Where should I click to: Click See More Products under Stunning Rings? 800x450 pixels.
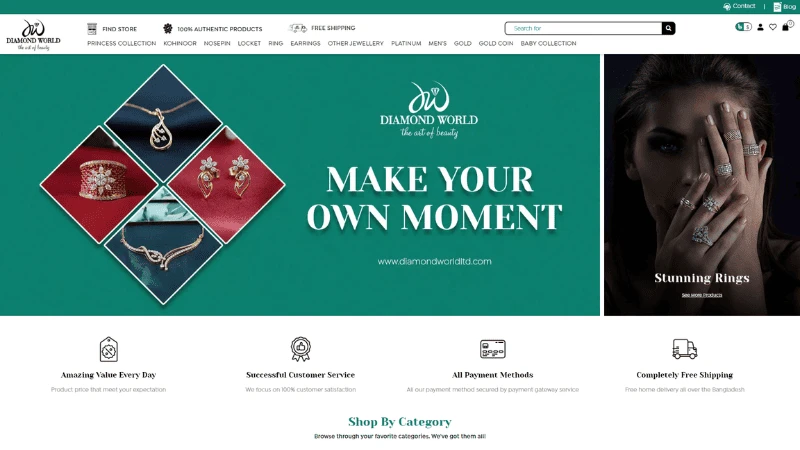[702, 295]
